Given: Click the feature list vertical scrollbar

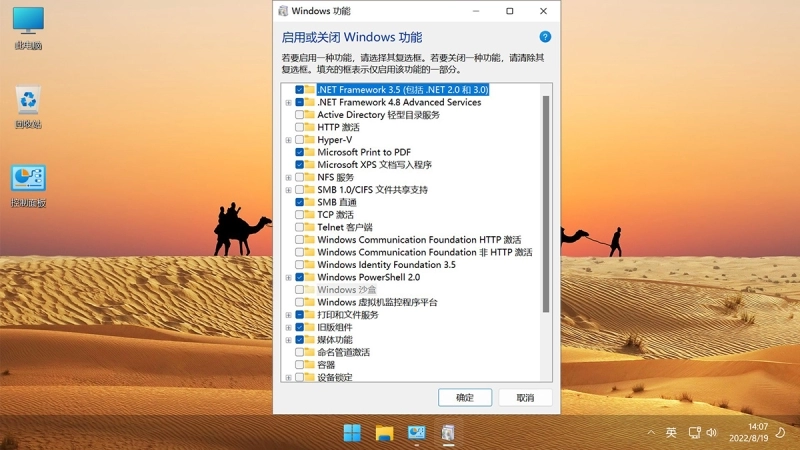Looking at the screenshot, I should click(545, 204).
